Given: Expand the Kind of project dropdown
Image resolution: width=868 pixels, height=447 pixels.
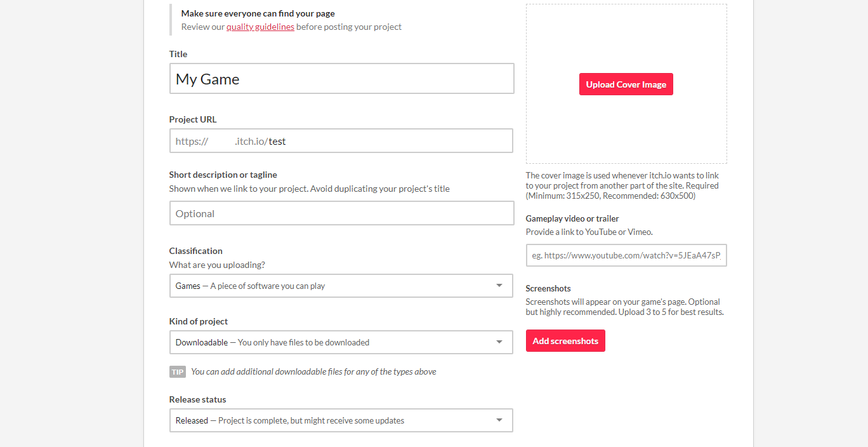Looking at the screenshot, I should tap(341, 342).
